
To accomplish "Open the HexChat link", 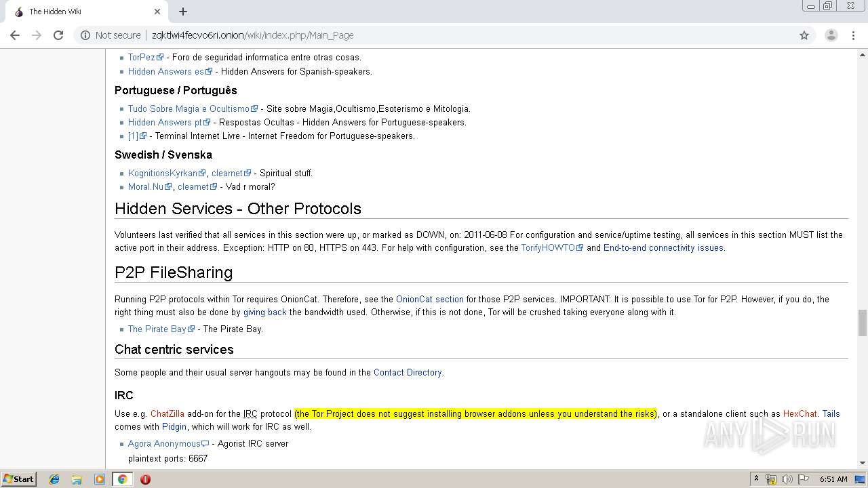I will pyautogui.click(x=800, y=413).
